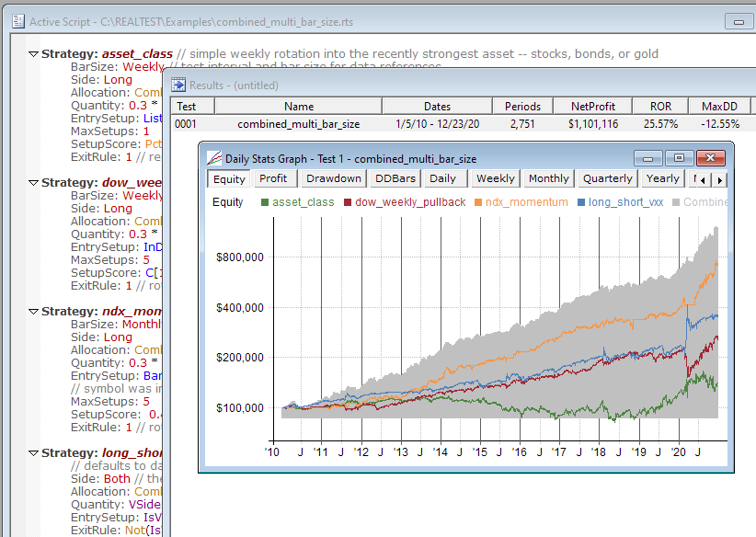Sort results by ROR column header
This screenshot has height=537, width=756.
point(659,107)
